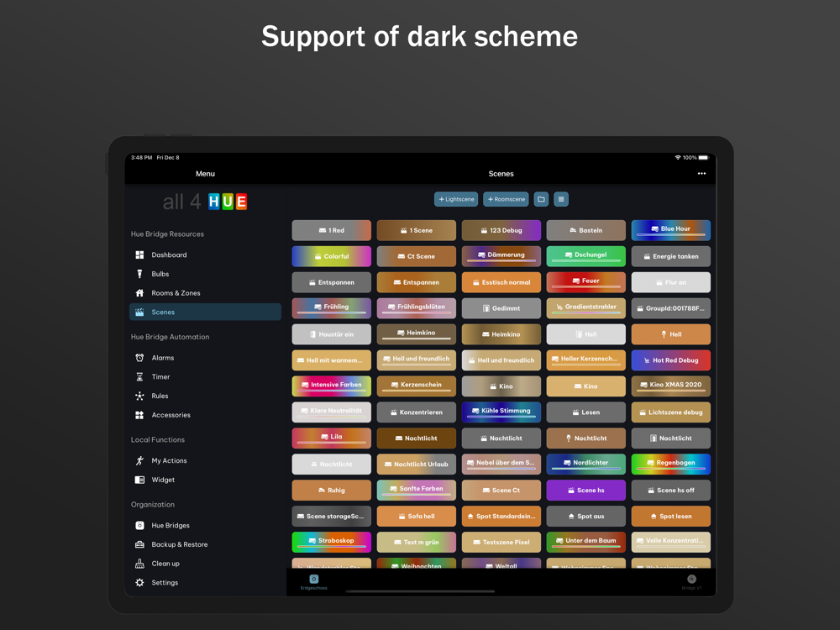Activate the Colorful scene
The image size is (840, 630).
(332, 256)
